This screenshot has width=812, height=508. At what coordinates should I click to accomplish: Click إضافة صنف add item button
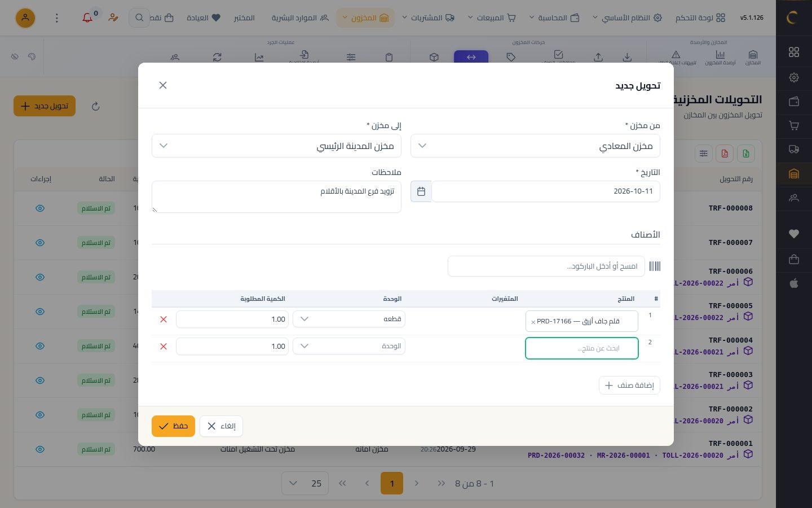pos(629,386)
